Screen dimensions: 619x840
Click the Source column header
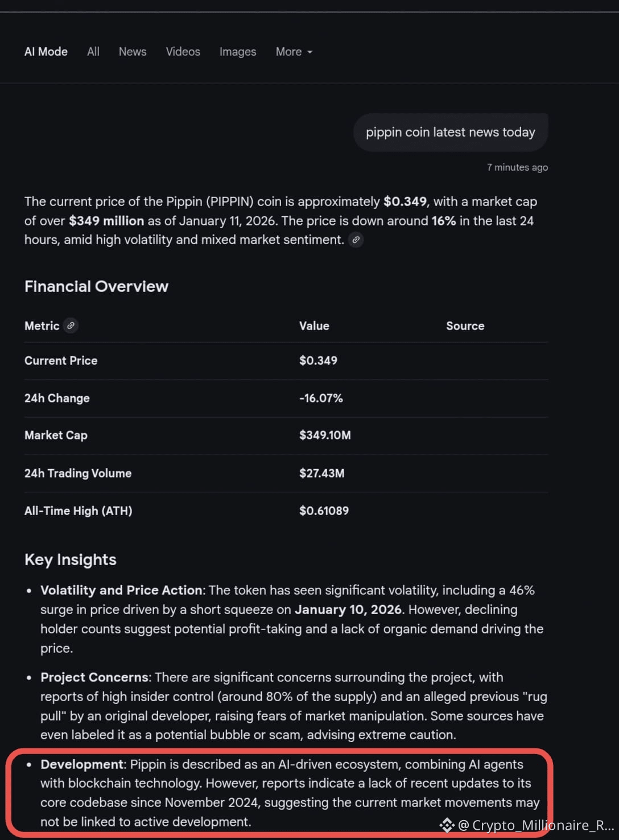coord(465,326)
